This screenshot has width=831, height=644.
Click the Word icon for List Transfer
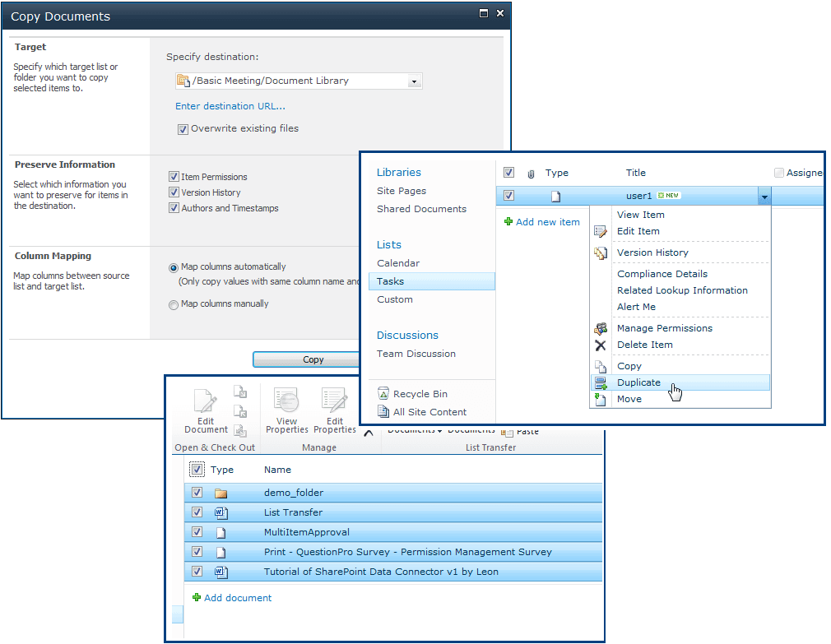point(221,512)
